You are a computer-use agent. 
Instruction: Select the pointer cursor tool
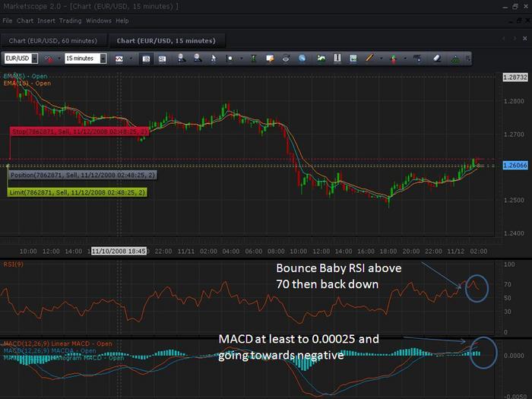click(x=214, y=59)
